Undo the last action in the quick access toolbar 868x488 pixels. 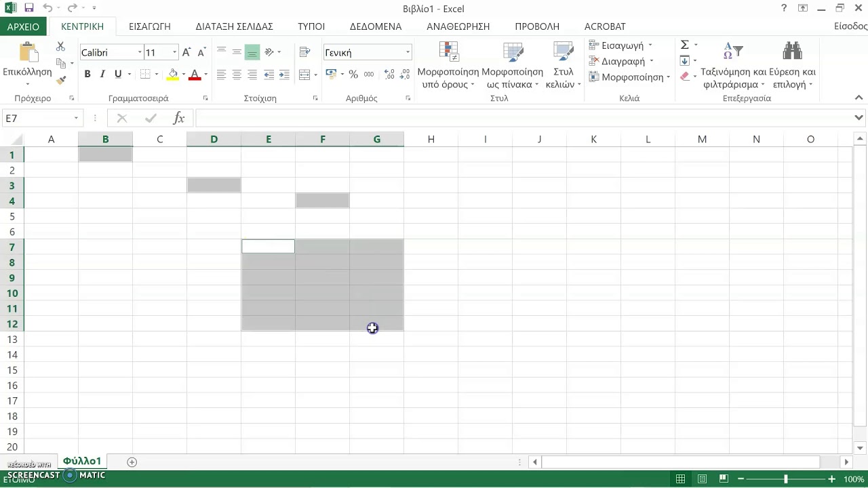pyautogui.click(x=47, y=8)
